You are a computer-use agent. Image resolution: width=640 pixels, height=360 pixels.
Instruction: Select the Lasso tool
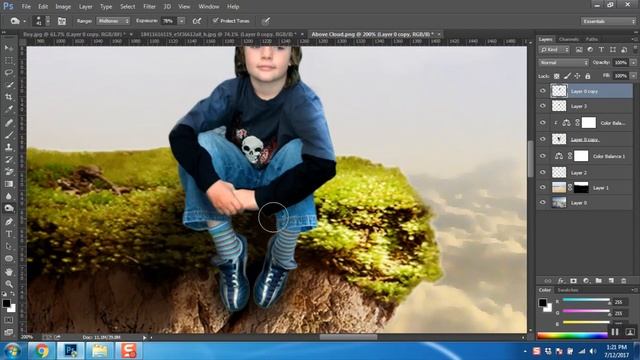(9, 73)
